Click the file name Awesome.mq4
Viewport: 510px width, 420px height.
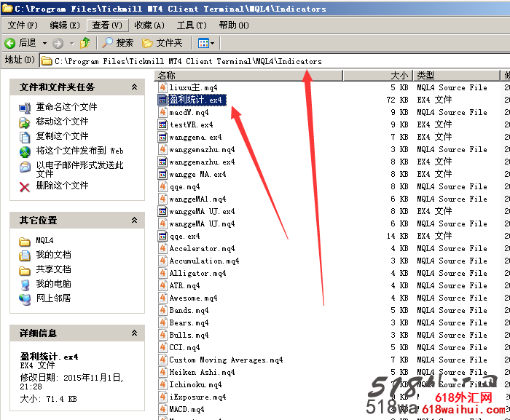(x=194, y=298)
